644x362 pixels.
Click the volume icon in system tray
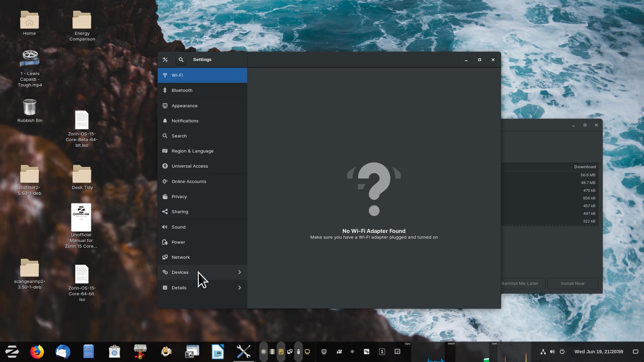click(x=552, y=352)
